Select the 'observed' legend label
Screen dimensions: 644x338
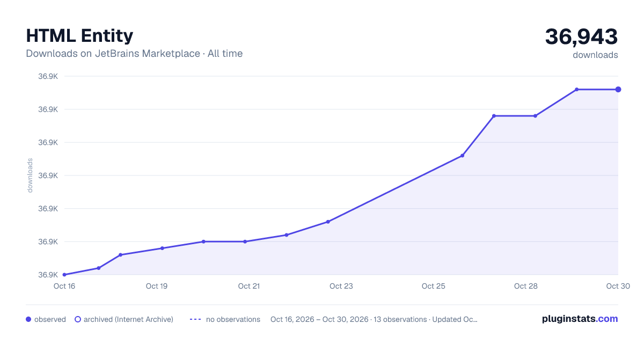pyautogui.click(x=50, y=319)
